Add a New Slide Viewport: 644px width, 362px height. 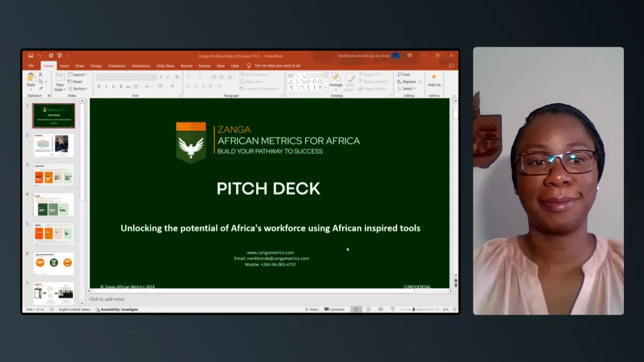tap(60, 81)
